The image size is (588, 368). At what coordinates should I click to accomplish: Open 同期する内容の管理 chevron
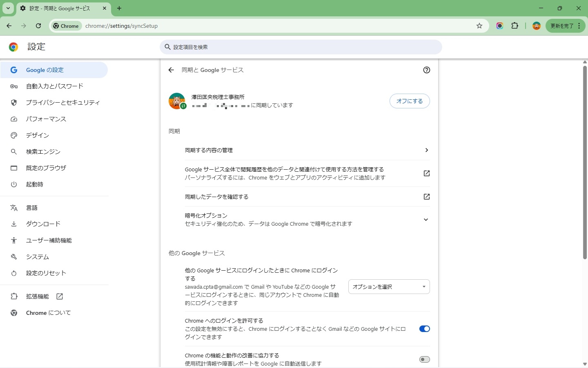click(427, 150)
